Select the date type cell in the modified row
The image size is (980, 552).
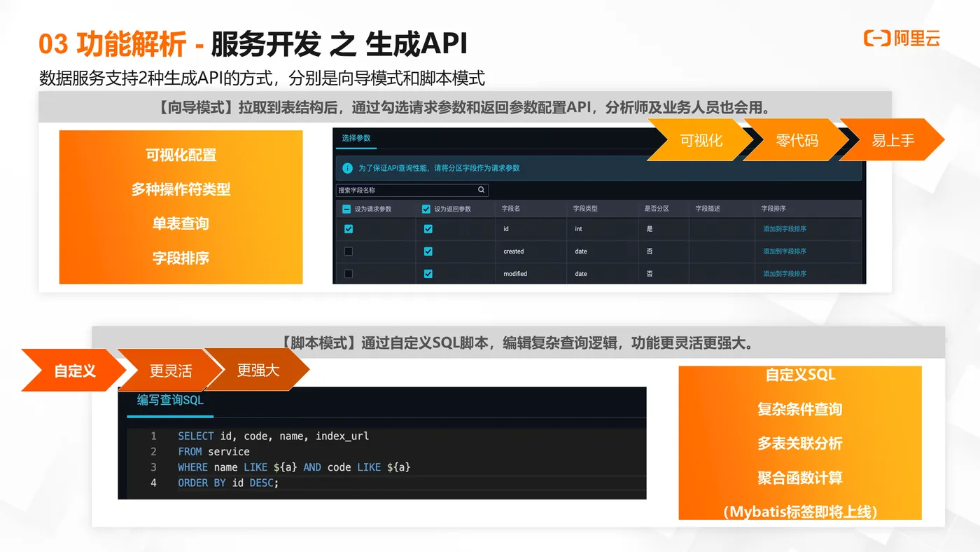pyautogui.click(x=581, y=274)
